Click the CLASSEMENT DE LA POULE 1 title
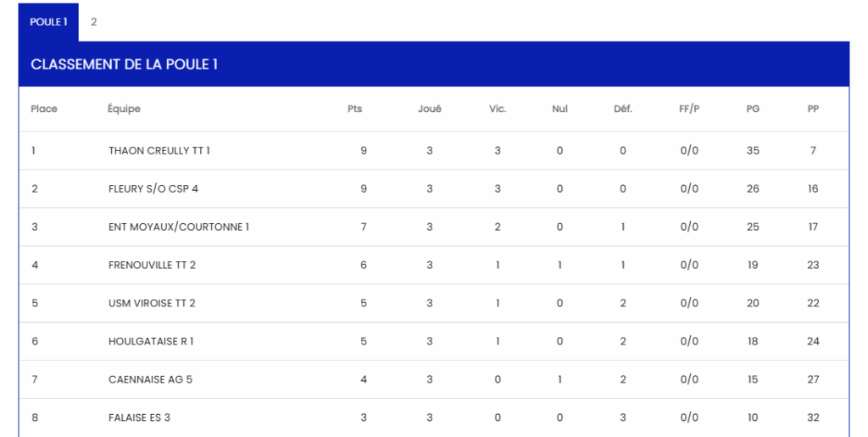The width and height of the screenshot is (868, 437). [x=124, y=64]
